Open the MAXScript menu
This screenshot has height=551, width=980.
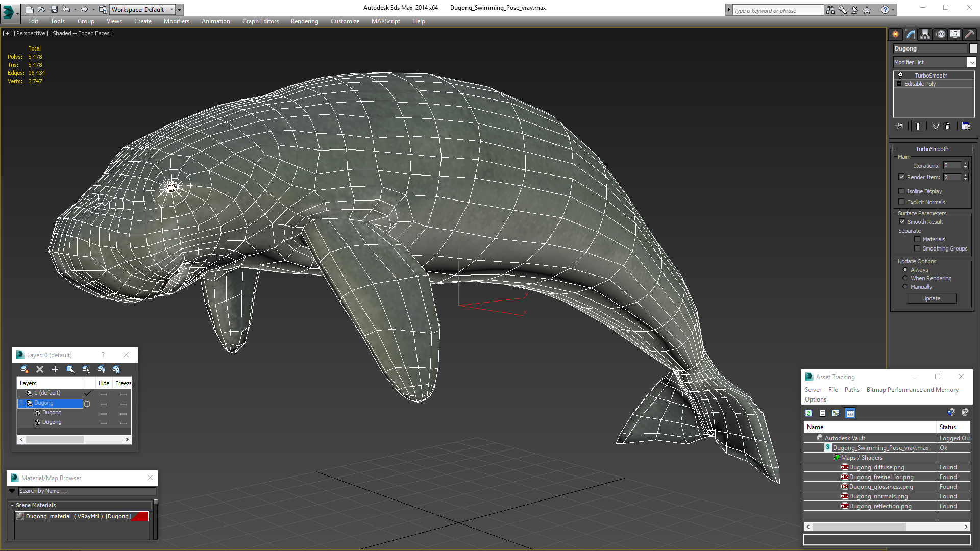pos(386,21)
